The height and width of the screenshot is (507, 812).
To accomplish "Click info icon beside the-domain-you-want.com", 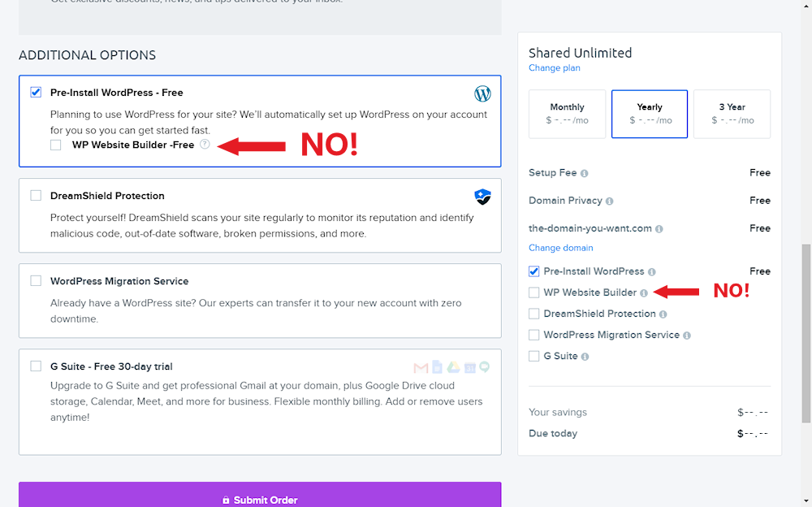I will [x=659, y=229].
